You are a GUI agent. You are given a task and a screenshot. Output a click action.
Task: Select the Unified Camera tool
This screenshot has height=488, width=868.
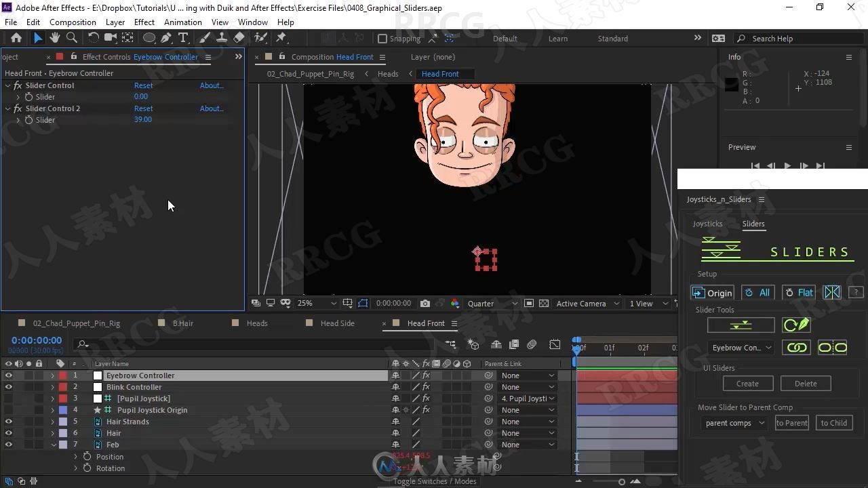[x=110, y=39]
